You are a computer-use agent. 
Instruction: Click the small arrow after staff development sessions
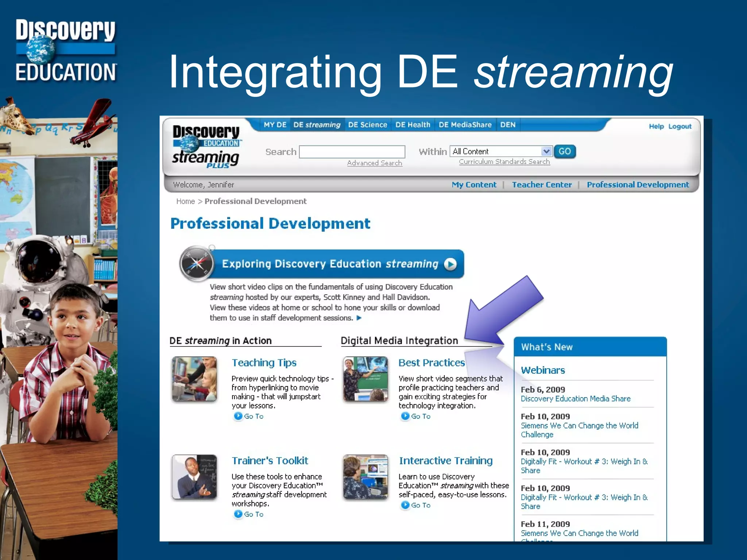(359, 318)
